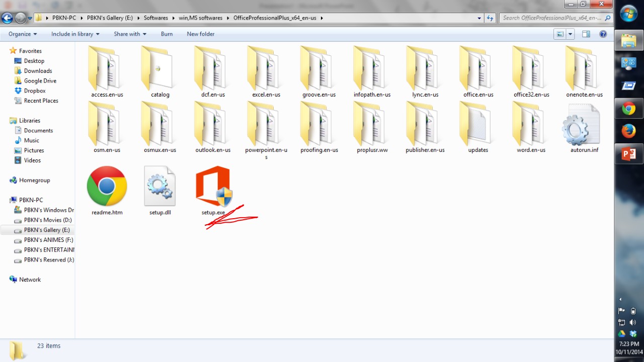This screenshot has width=644, height=362.
Task: Select PBKN's Movies (D:) drive
Action: 48,220
